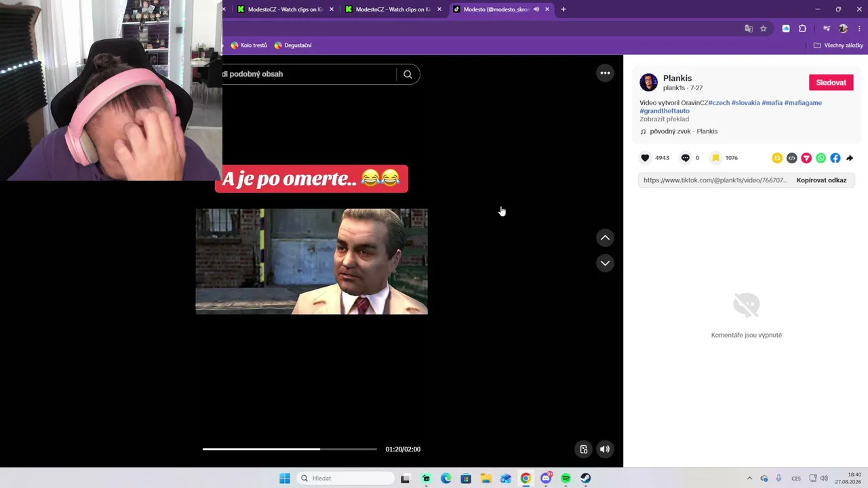Open Plankis profile avatar
Viewport: 868px width, 488px height.
(649, 82)
